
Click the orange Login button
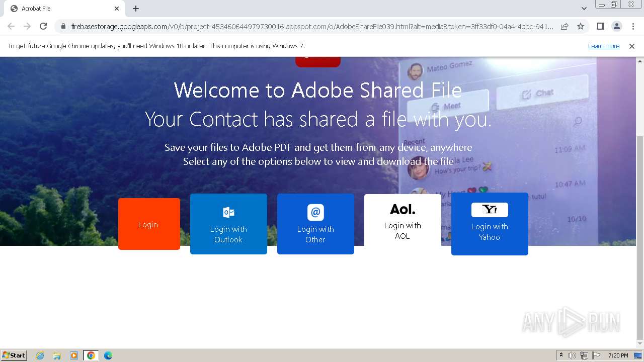(x=149, y=224)
